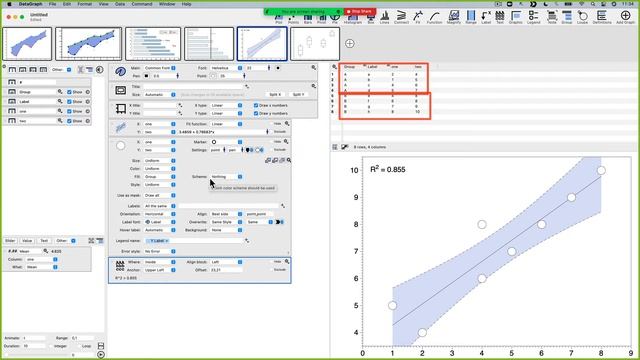
Task: Click the Loupe toolbar icon
Action: point(582,17)
